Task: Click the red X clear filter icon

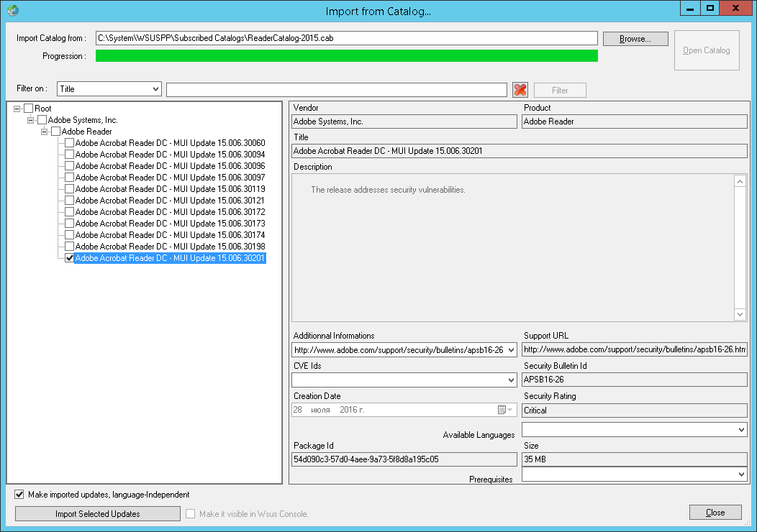Action: (x=520, y=90)
